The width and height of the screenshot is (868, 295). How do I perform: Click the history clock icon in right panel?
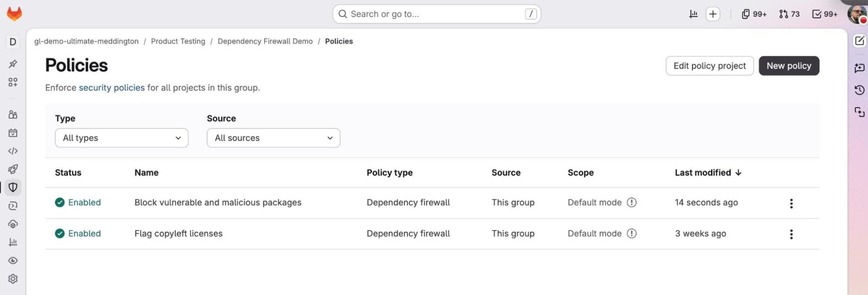pyautogui.click(x=859, y=90)
